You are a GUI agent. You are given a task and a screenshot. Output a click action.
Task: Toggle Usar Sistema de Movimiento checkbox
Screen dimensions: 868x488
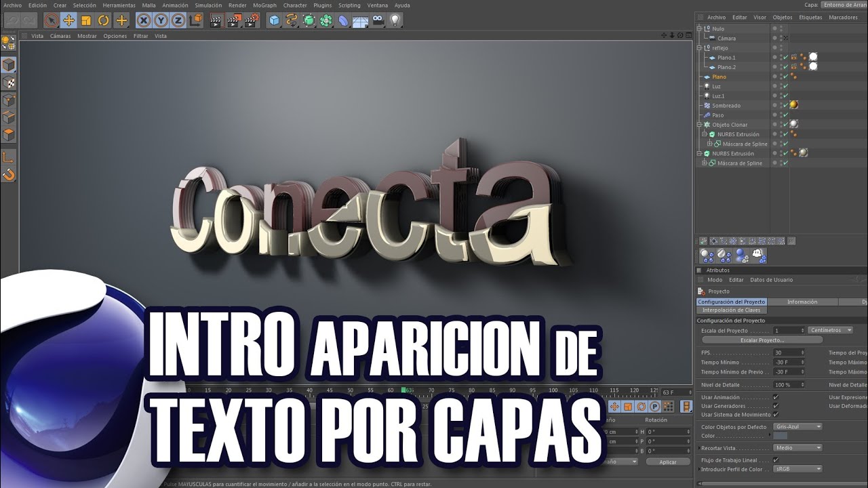(x=776, y=414)
